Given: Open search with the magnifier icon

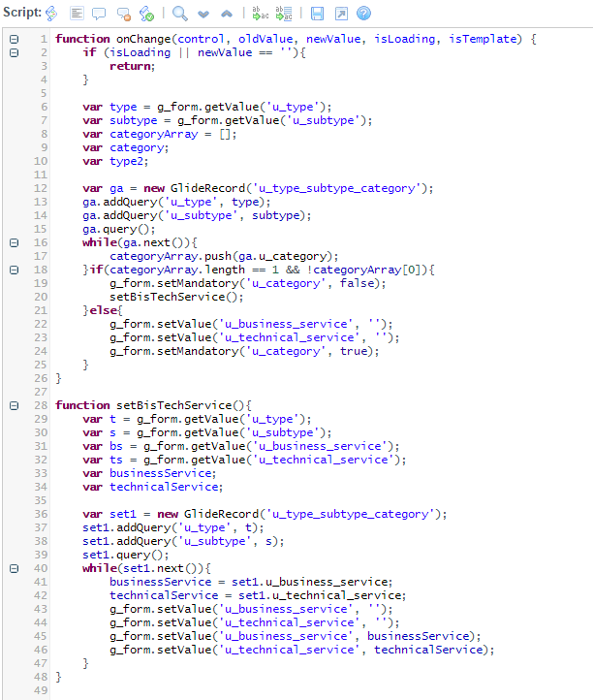Looking at the screenshot, I should pyautogui.click(x=180, y=14).
